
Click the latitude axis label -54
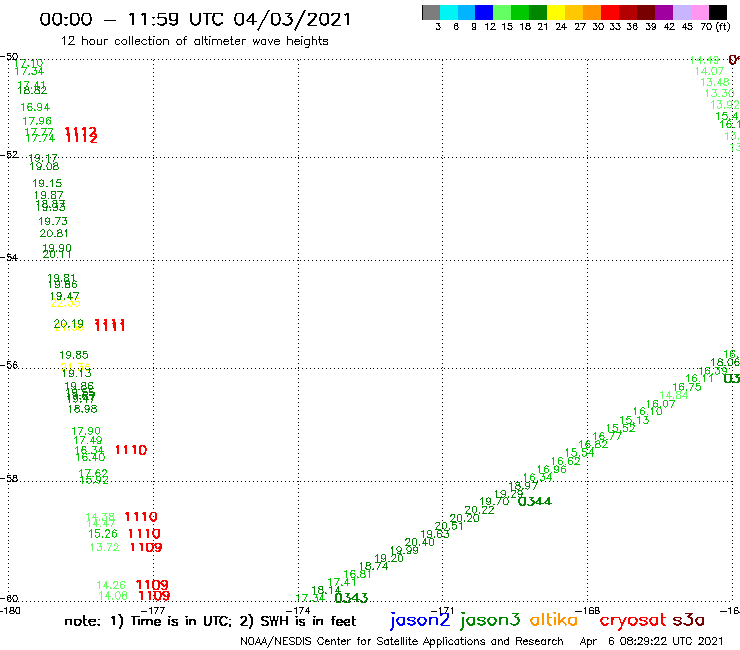(9, 257)
